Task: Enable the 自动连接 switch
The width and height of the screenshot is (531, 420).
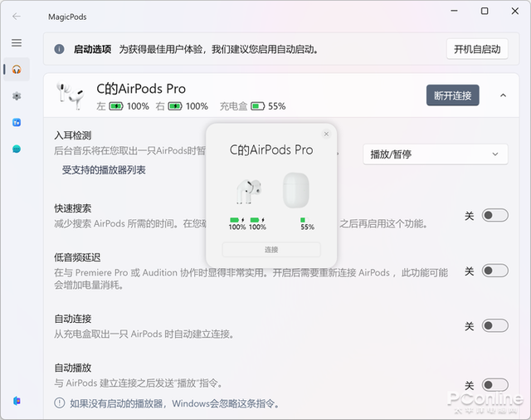Action: coord(494,326)
